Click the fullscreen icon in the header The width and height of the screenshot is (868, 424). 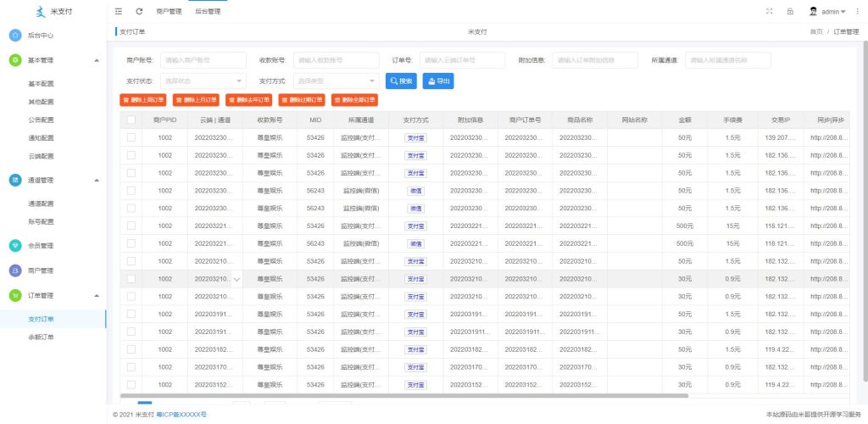[770, 12]
